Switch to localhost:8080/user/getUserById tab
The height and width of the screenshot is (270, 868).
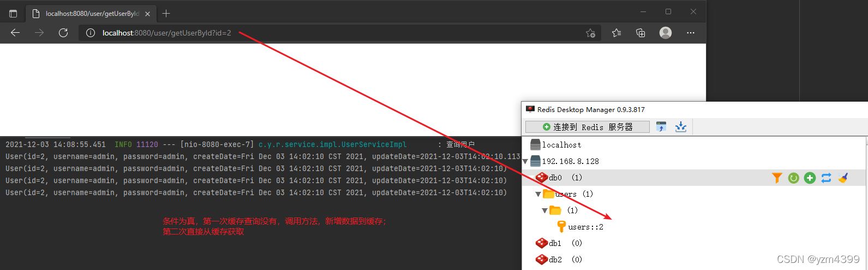tap(91, 14)
